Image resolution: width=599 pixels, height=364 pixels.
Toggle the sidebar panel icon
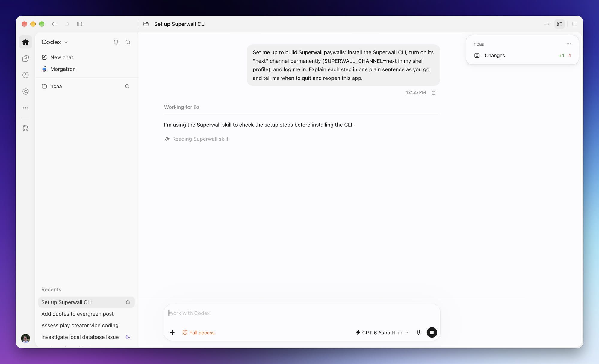(79, 24)
